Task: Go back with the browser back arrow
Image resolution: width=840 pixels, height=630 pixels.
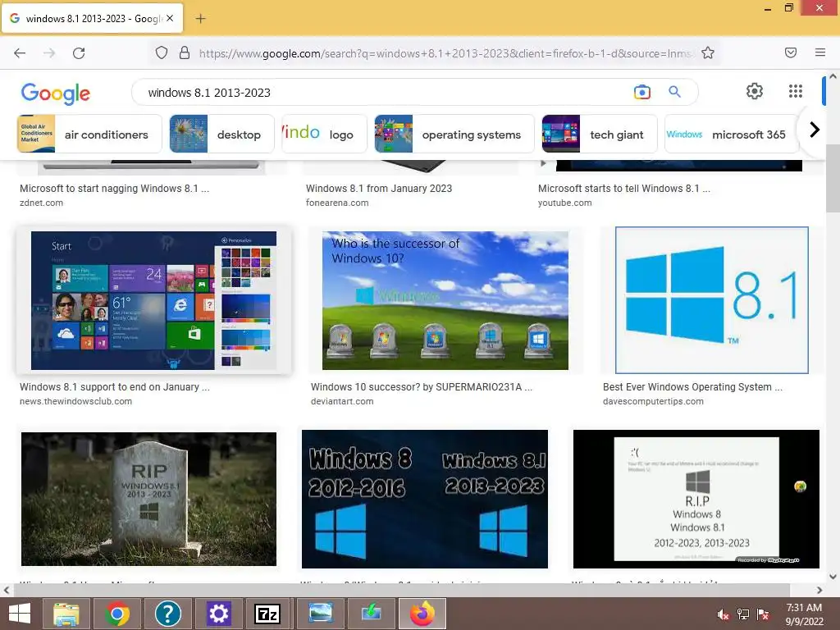Action: (20, 53)
